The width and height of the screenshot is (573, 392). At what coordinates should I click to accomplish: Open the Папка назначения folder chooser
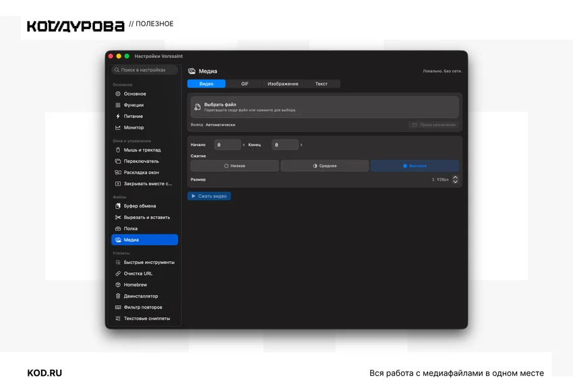click(433, 125)
